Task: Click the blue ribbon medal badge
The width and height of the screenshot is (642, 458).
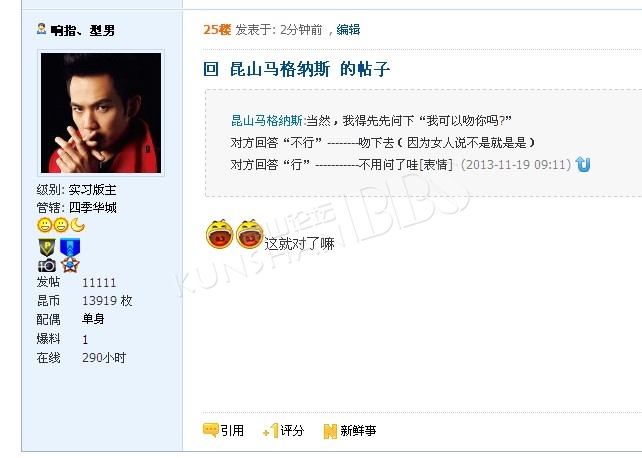Action: pos(70,248)
